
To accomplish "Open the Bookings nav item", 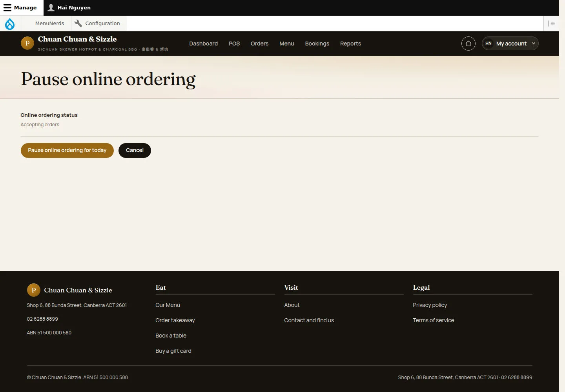I will tap(317, 44).
